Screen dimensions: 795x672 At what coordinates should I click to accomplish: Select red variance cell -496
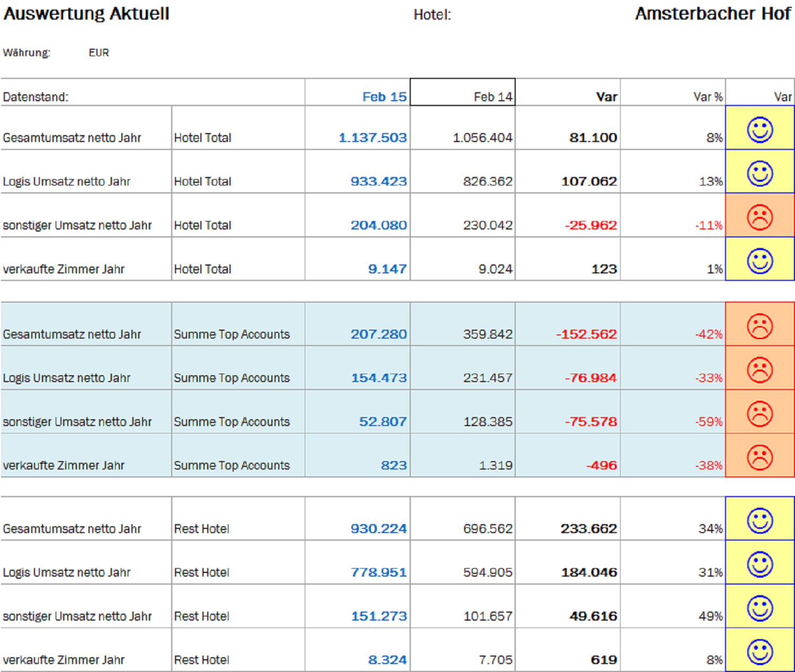pyautogui.click(x=568, y=455)
